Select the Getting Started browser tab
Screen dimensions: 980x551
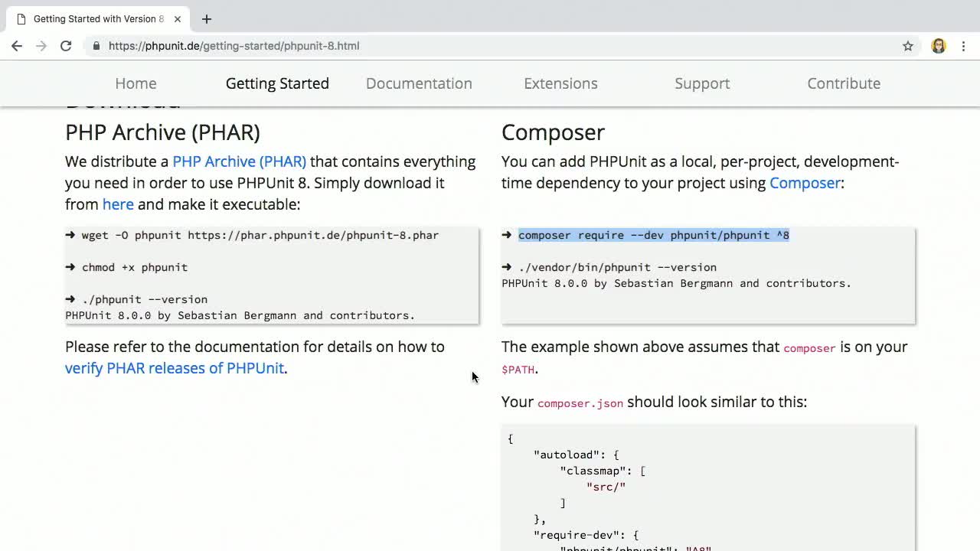(96, 19)
